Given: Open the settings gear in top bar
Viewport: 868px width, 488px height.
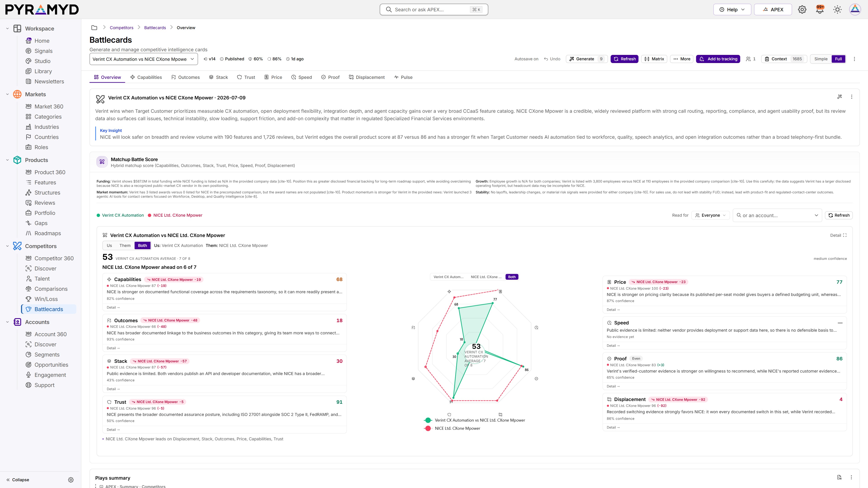Looking at the screenshot, I should (802, 9).
